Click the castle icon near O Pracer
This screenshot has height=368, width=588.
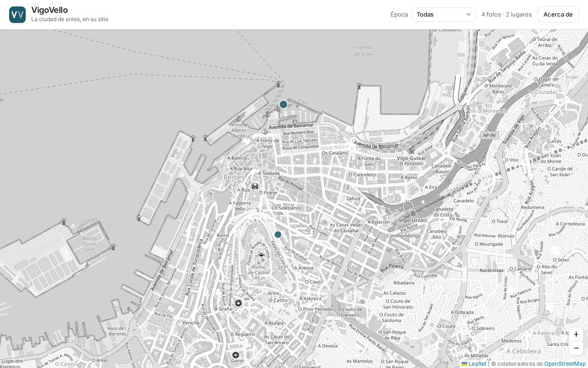point(255,186)
